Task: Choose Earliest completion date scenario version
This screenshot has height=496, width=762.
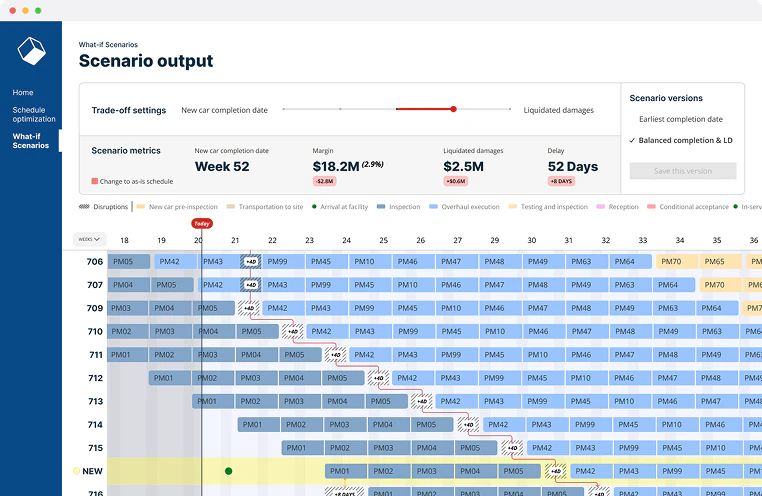Action: [680, 119]
